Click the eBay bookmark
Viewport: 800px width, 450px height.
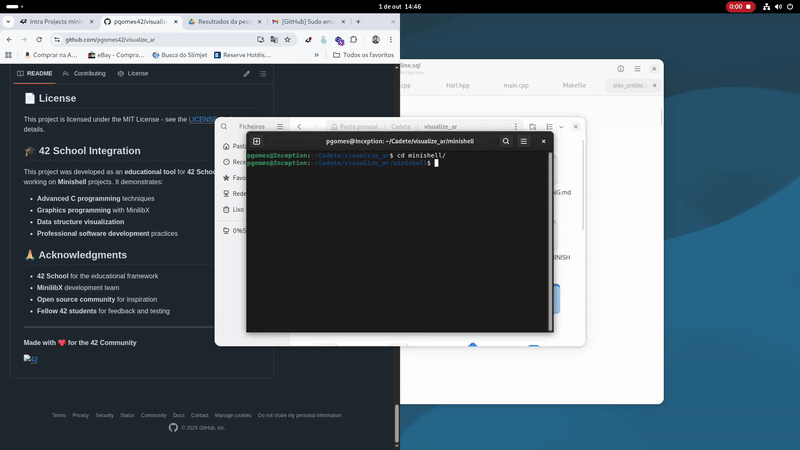pos(116,55)
